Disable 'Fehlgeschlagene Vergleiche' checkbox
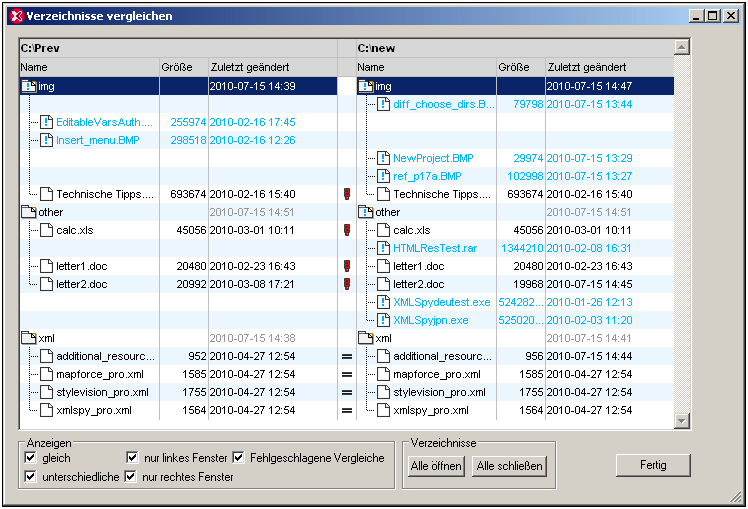The height and width of the screenshot is (509, 748). (x=239, y=458)
